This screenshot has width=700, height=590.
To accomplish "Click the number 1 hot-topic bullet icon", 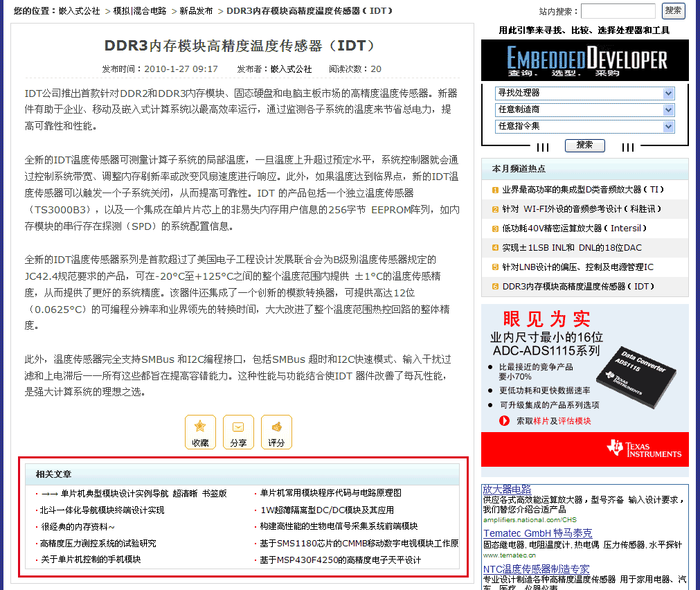I will 495,190.
